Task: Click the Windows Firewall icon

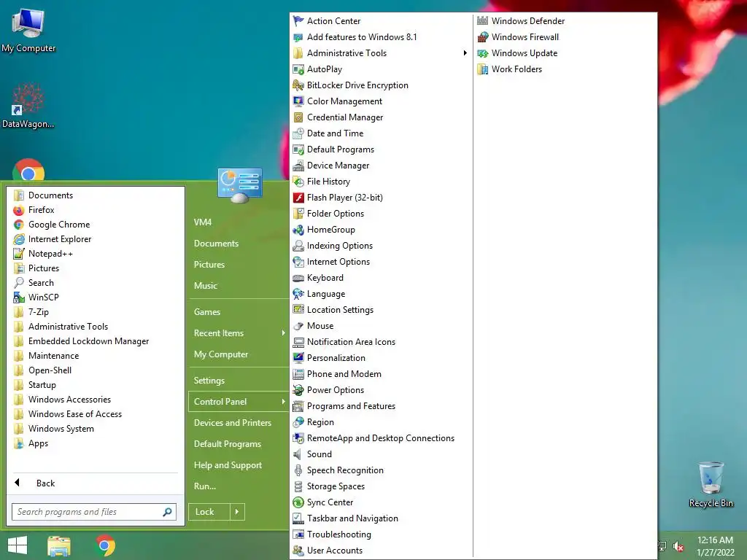Action: [x=483, y=37]
